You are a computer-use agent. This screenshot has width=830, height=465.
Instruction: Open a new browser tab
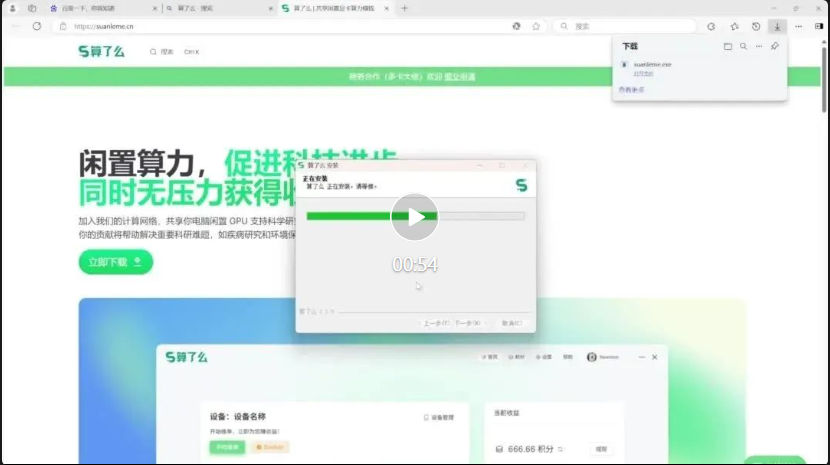(404, 8)
